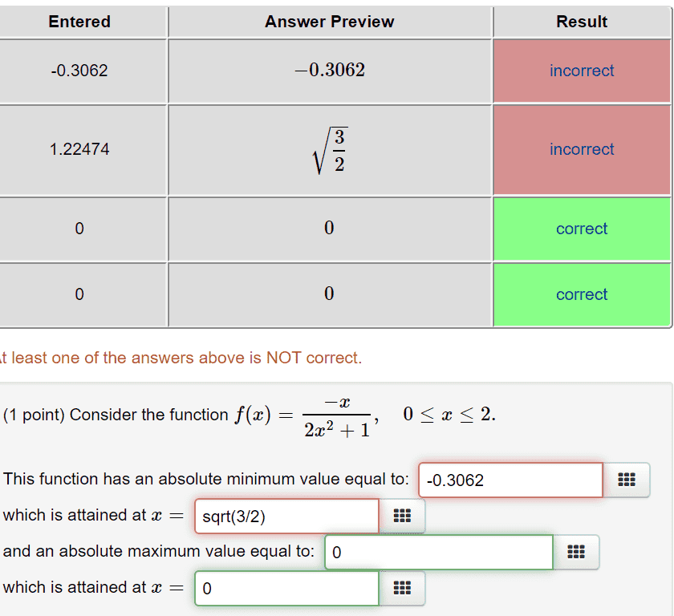Open equation editor for absolute minimum value
Screen dimensions: 674x616
(626, 480)
